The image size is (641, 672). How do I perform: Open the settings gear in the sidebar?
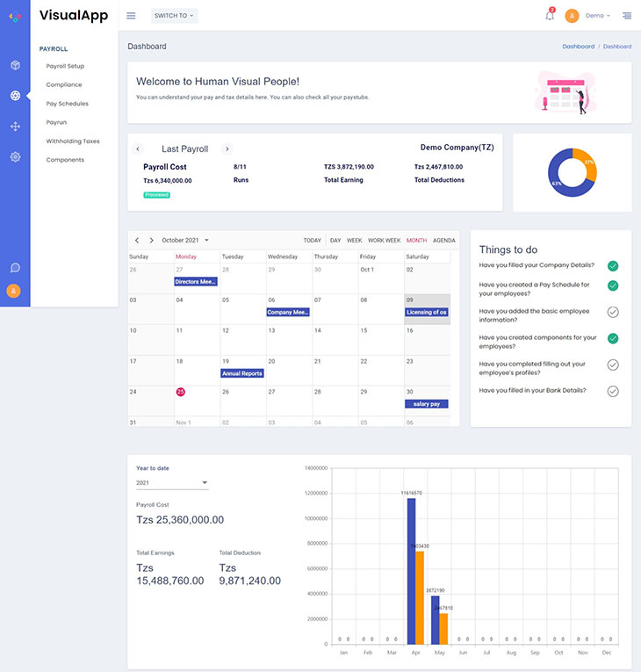(15, 157)
